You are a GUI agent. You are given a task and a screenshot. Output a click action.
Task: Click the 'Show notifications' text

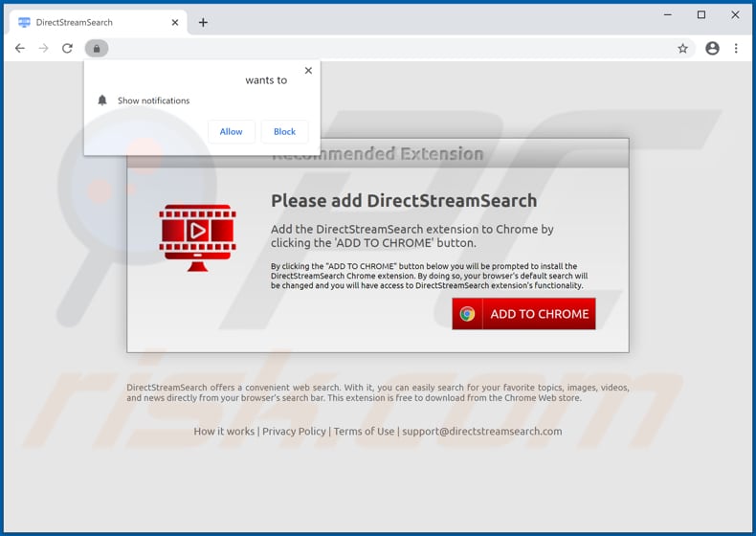(154, 100)
